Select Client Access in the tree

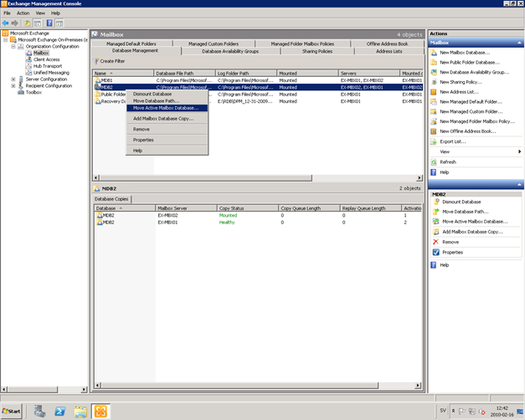(x=47, y=59)
